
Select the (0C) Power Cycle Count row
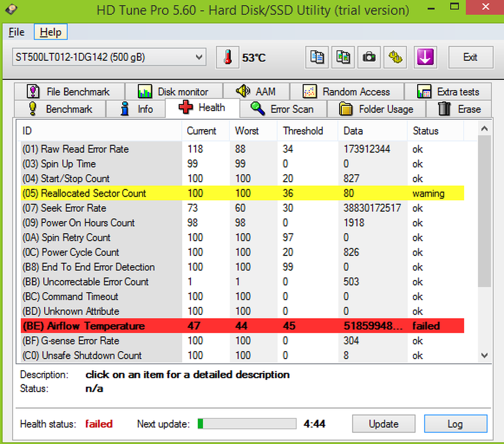coord(242,252)
